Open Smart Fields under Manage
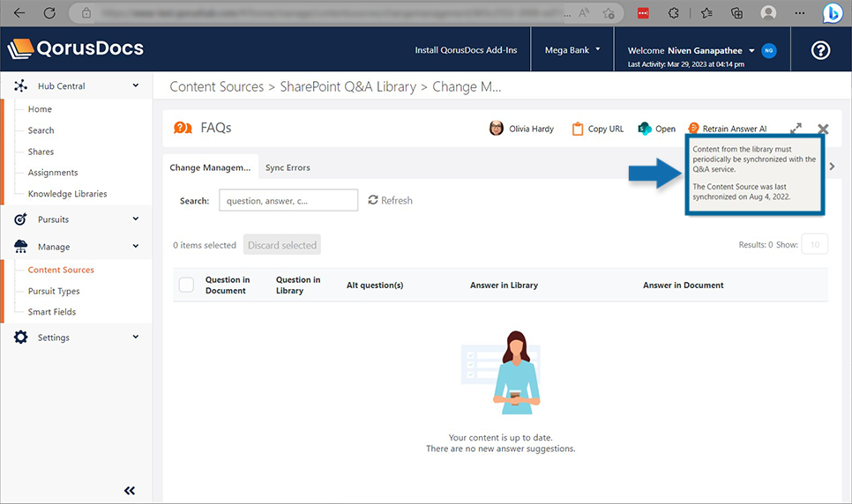The image size is (852, 504). (x=52, y=311)
